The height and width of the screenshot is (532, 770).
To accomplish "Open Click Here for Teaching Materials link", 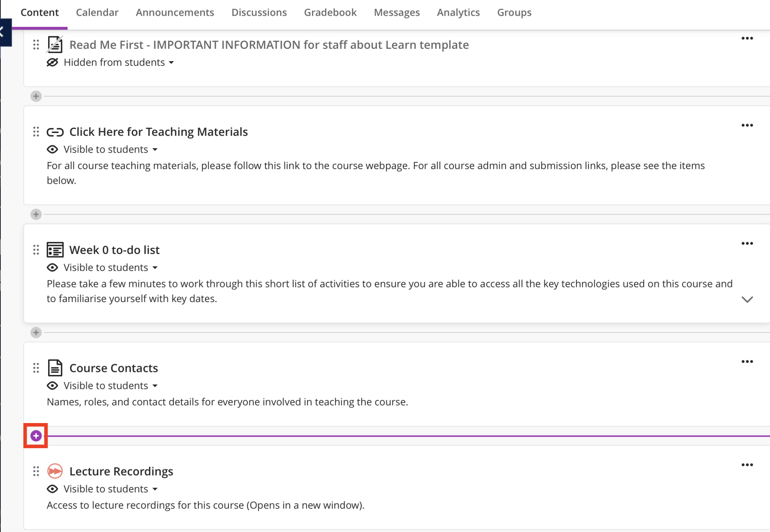I will coord(158,131).
